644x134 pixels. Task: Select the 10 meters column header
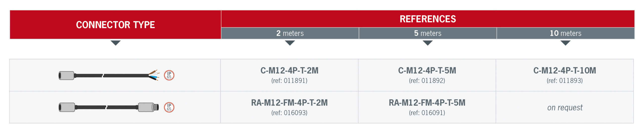tap(566, 33)
